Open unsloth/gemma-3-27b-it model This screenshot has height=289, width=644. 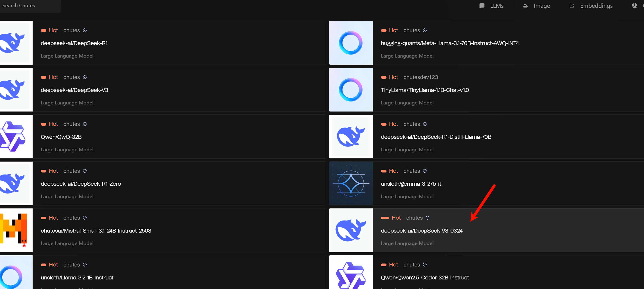[x=411, y=184]
